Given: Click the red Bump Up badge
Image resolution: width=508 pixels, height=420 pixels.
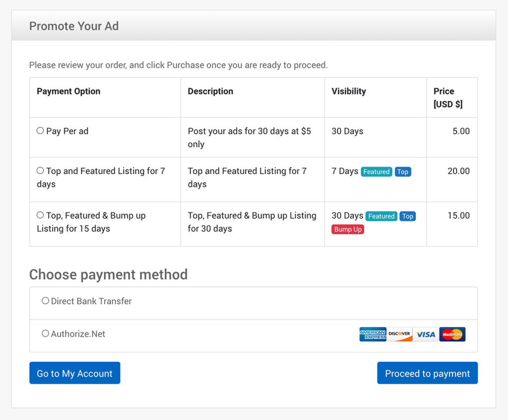Looking at the screenshot, I should (348, 229).
